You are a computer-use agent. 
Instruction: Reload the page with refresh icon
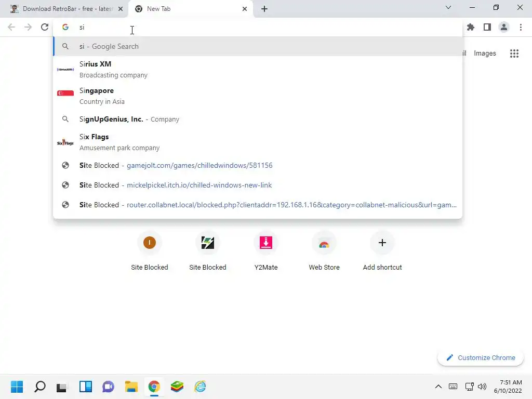click(45, 27)
